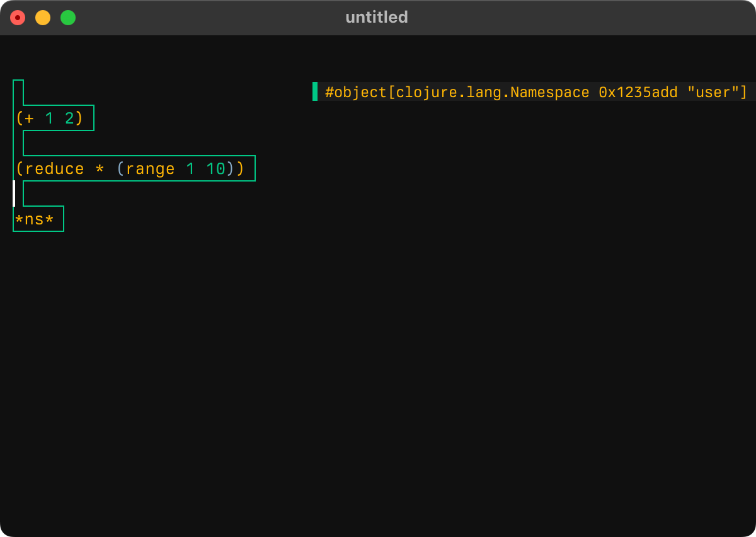Click the red close window button

[x=18, y=18]
